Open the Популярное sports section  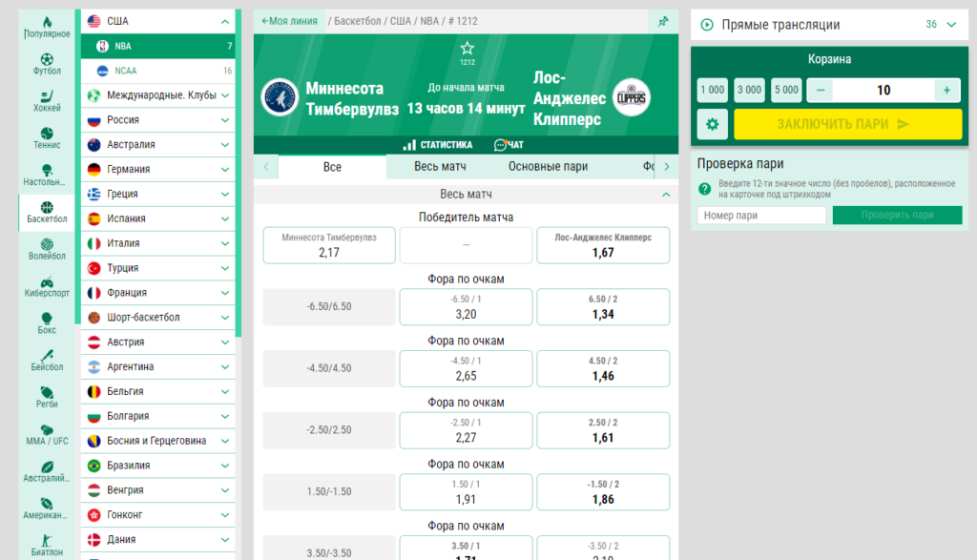pos(47,28)
